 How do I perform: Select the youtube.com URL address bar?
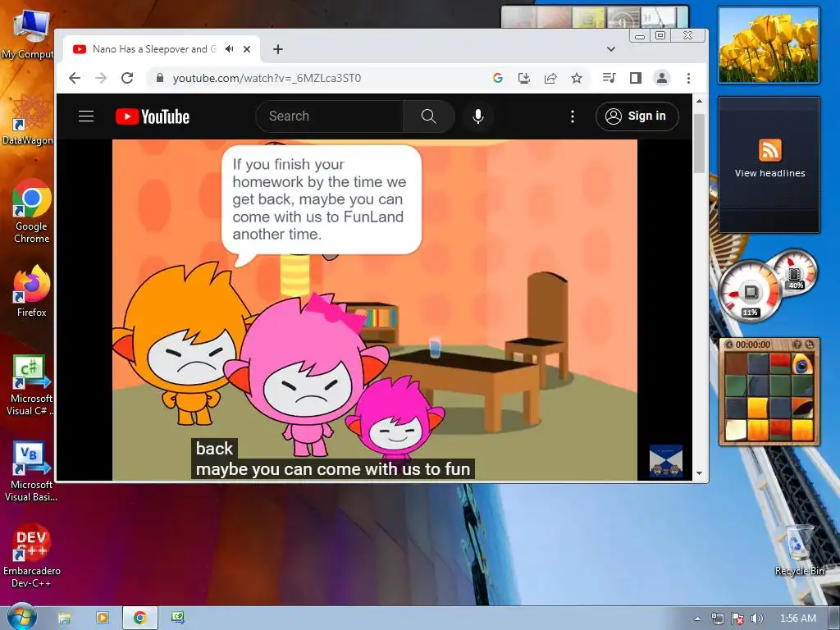coord(267,78)
